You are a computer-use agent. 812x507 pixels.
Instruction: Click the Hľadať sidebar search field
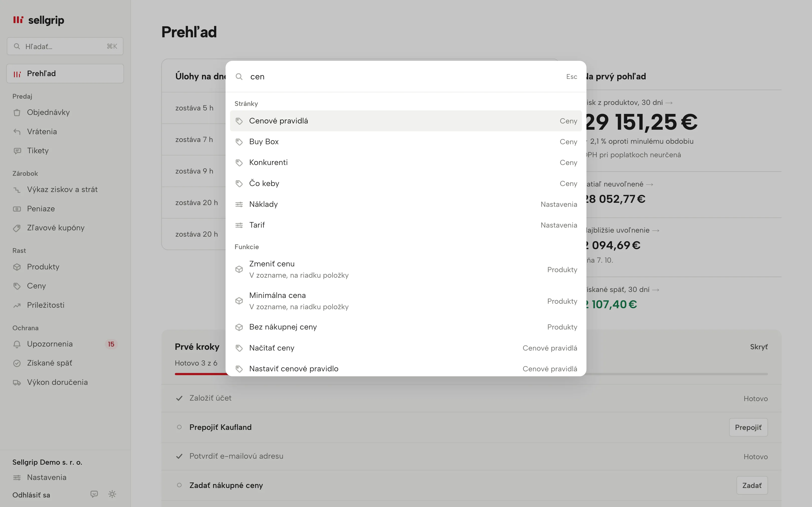[x=65, y=46]
